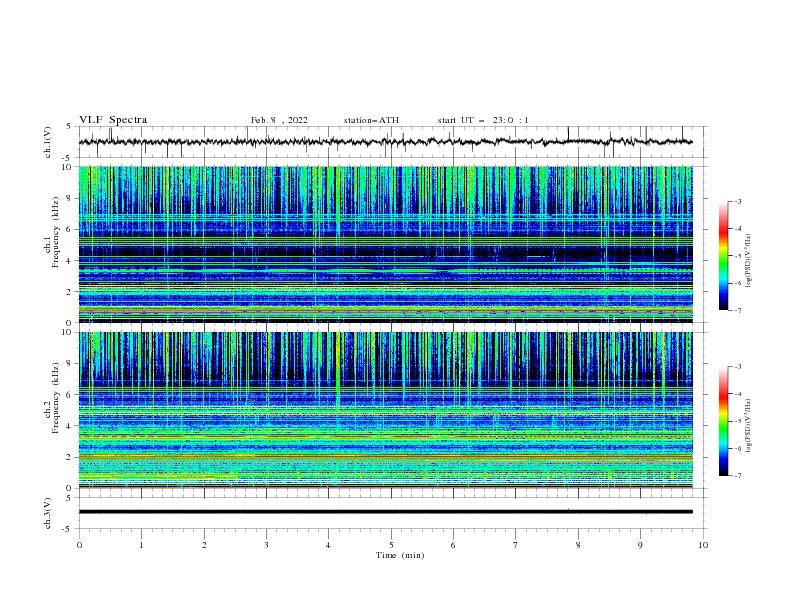Image resolution: width=792 pixels, height=612 pixels.
Task: Click time axis tick label "10" at bottom
Action: click(x=703, y=545)
